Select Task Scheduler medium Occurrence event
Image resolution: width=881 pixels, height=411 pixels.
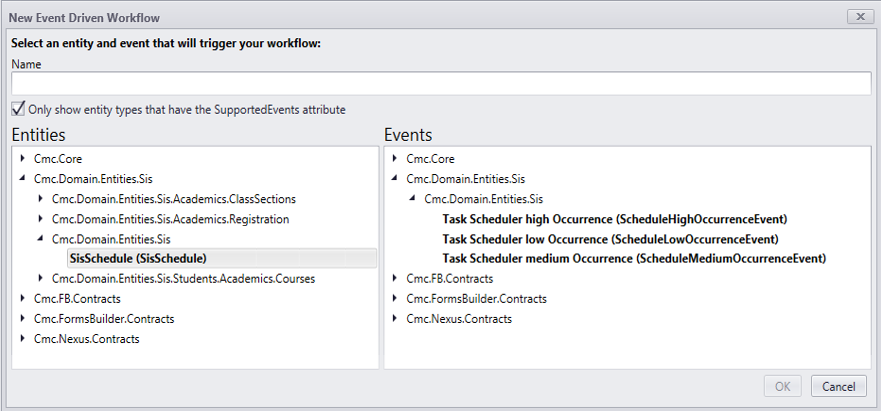tap(634, 258)
